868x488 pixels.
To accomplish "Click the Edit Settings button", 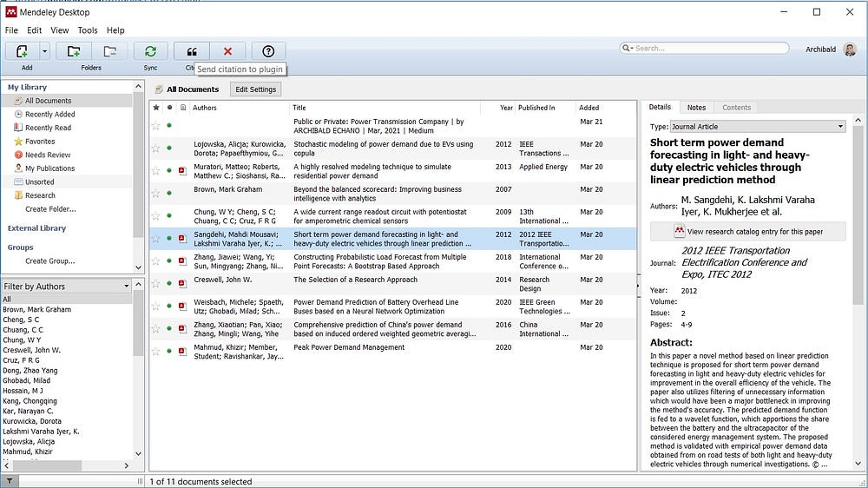I will [x=255, y=89].
